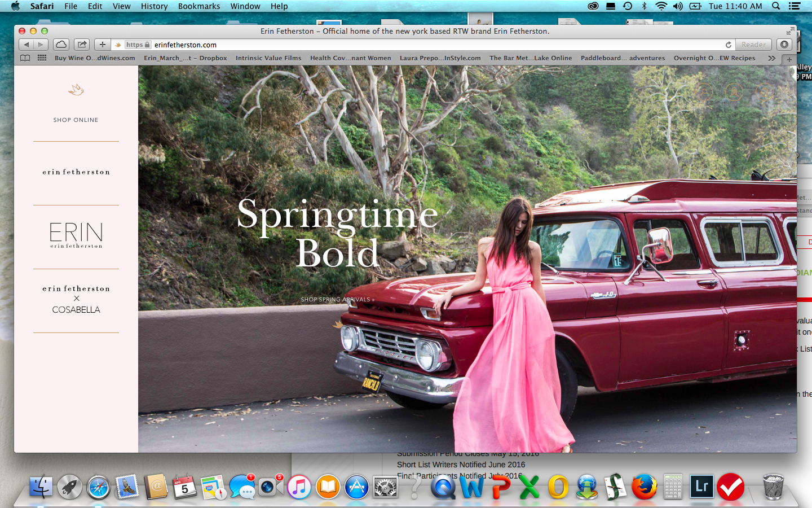Click SHOP SPRING ARRIVALS link
This screenshot has height=508, width=812.
point(337,300)
